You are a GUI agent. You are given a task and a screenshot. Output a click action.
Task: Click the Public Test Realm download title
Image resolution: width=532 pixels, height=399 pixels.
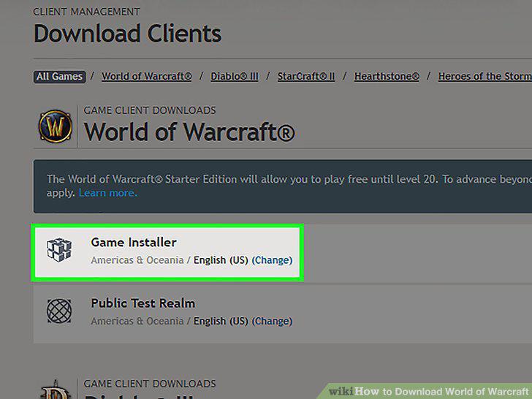(142, 303)
